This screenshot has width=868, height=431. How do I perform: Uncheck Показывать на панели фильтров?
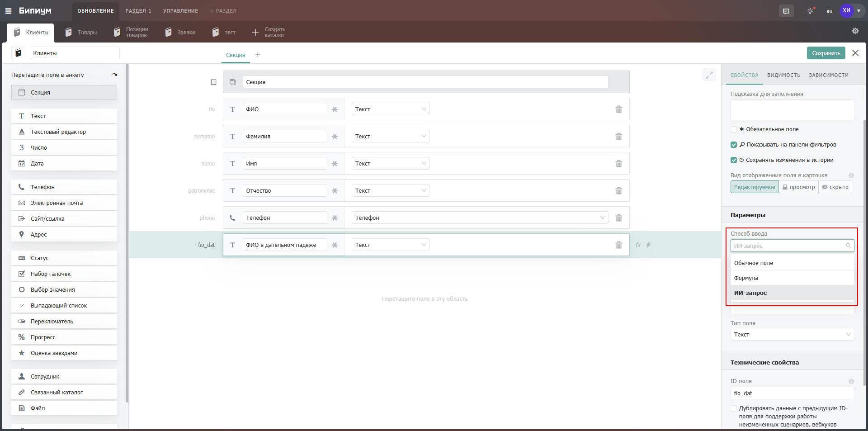point(734,145)
